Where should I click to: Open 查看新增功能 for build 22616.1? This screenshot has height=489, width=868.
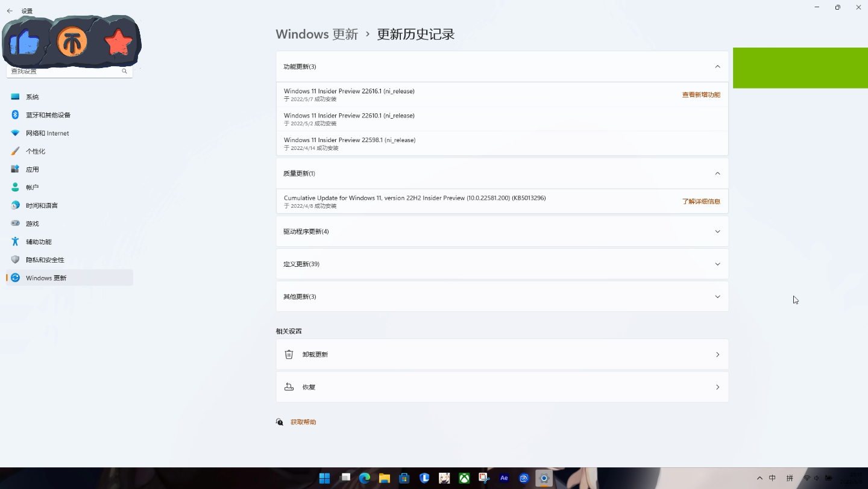click(701, 95)
